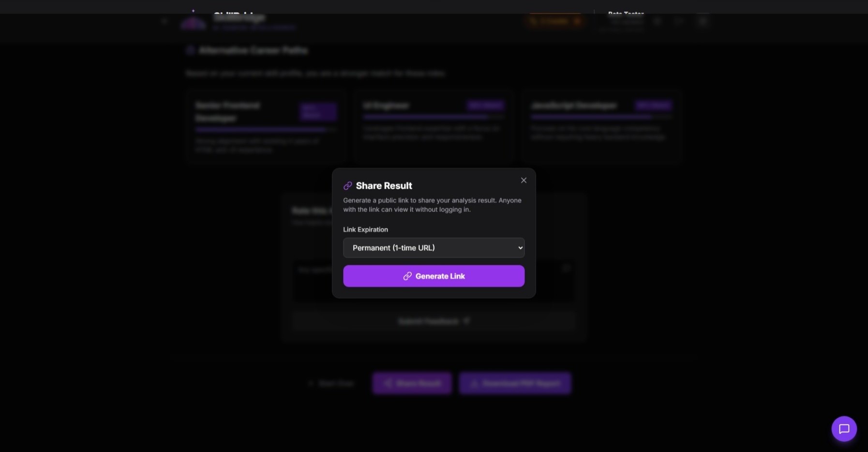868x452 pixels.
Task: Click the Submit Feedback button
Action: coord(434,321)
